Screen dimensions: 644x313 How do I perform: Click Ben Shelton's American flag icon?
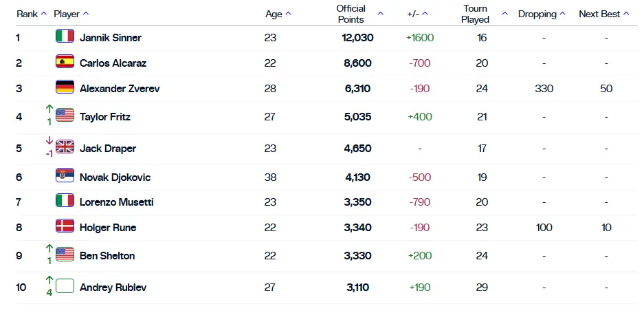point(65,255)
